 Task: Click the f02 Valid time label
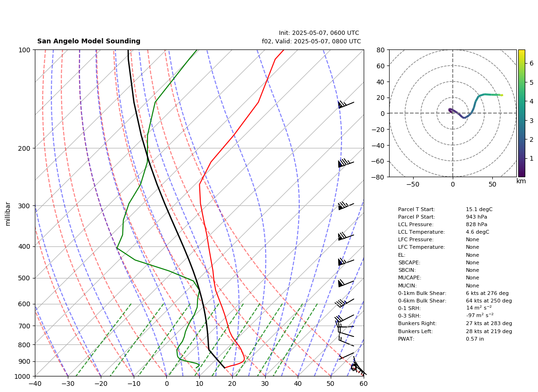(x=311, y=41)
